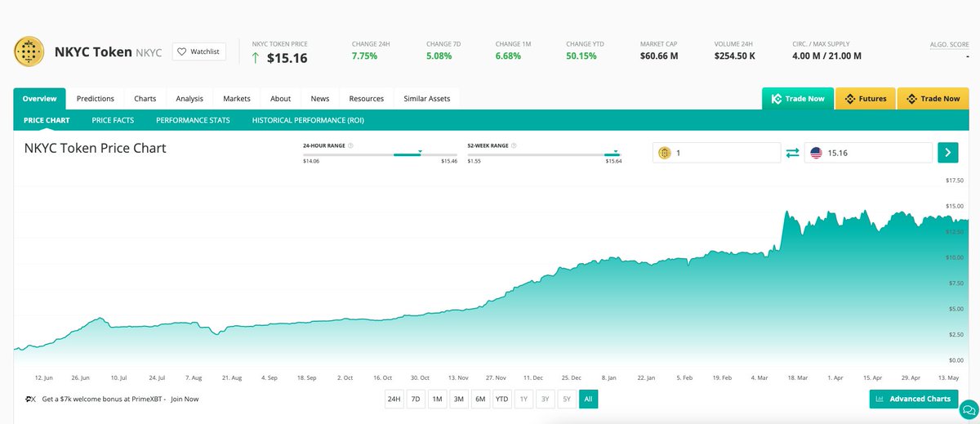Open the Charts tab
The image size is (980, 424).
pyautogui.click(x=145, y=99)
